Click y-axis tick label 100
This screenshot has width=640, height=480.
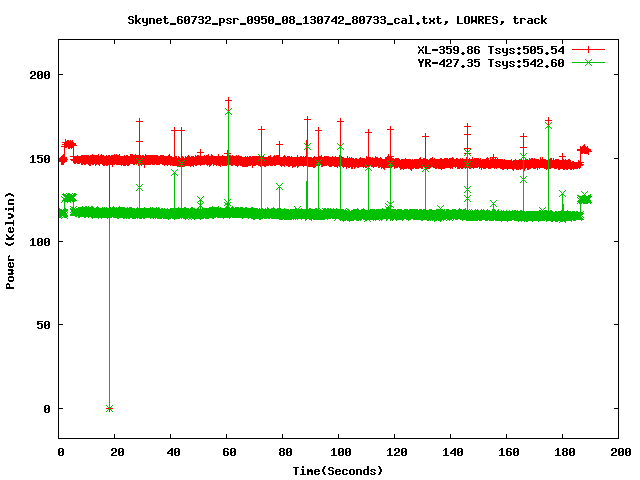pos(40,242)
